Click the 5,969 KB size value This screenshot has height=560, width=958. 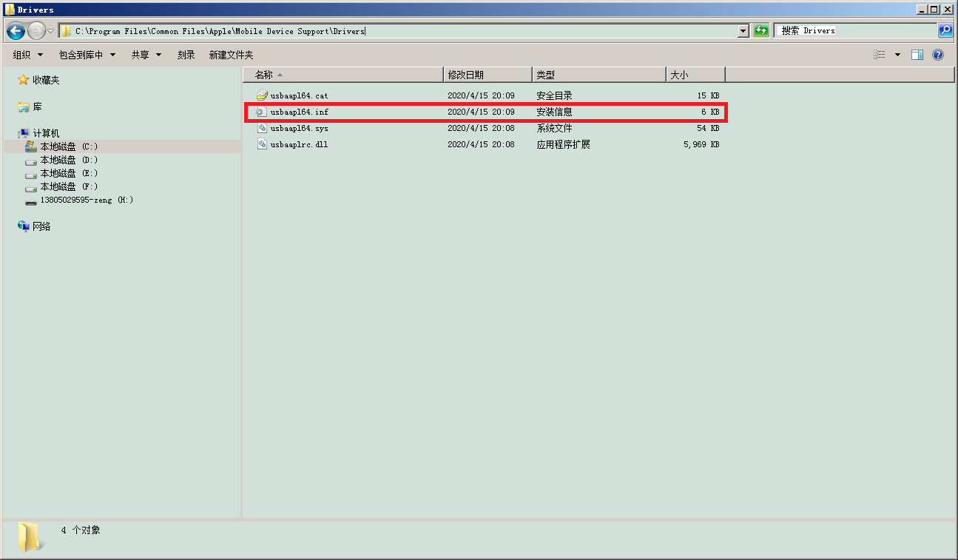[701, 145]
